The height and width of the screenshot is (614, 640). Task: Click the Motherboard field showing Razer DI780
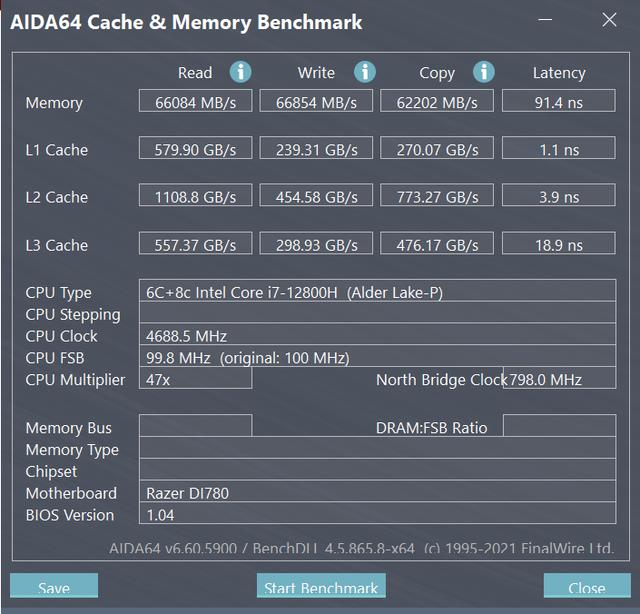click(378, 493)
